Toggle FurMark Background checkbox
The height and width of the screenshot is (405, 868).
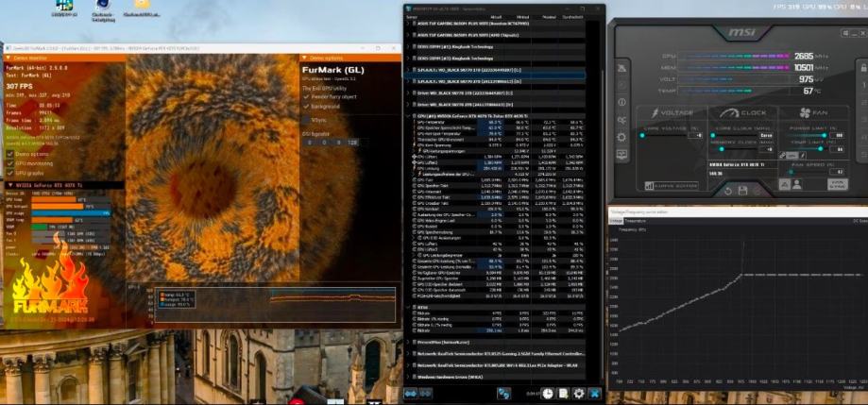click(x=306, y=106)
